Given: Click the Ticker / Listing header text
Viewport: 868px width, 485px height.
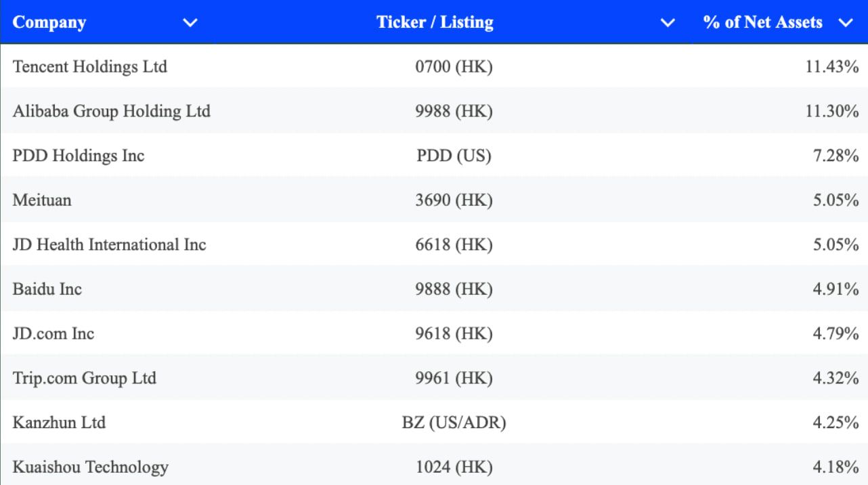Looking at the screenshot, I should pos(435,22).
